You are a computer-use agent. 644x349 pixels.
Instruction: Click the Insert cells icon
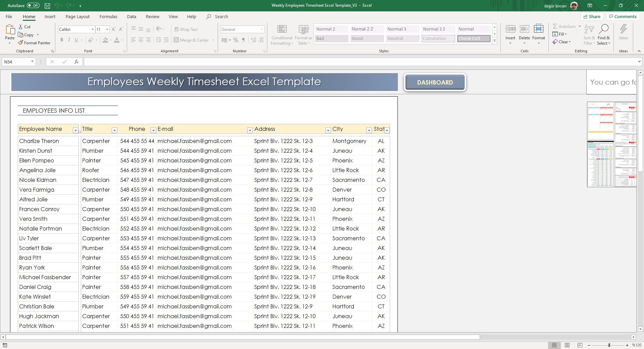510,29
